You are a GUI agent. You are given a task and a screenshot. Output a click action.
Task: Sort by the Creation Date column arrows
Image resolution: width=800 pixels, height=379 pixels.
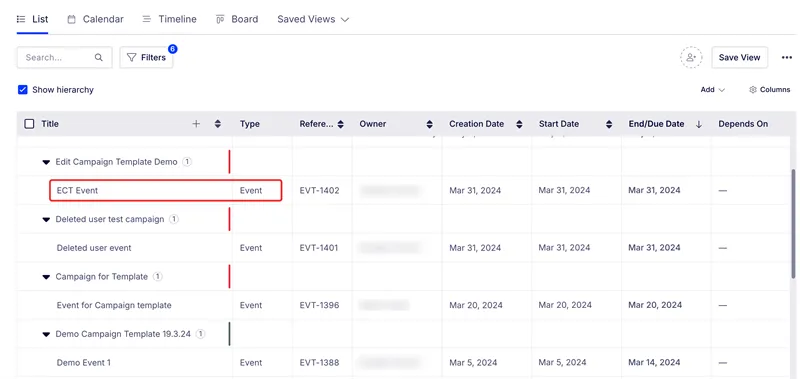[519, 124]
